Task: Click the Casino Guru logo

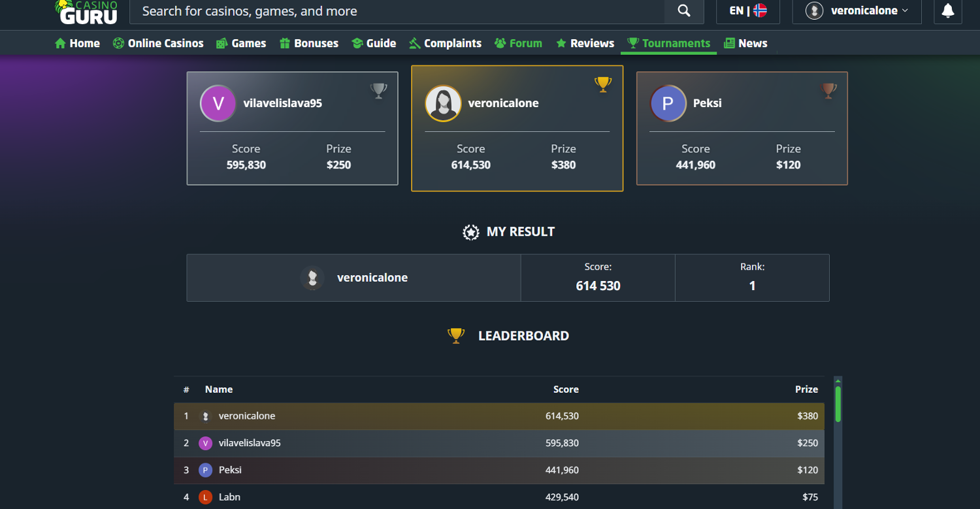Action: click(x=88, y=12)
